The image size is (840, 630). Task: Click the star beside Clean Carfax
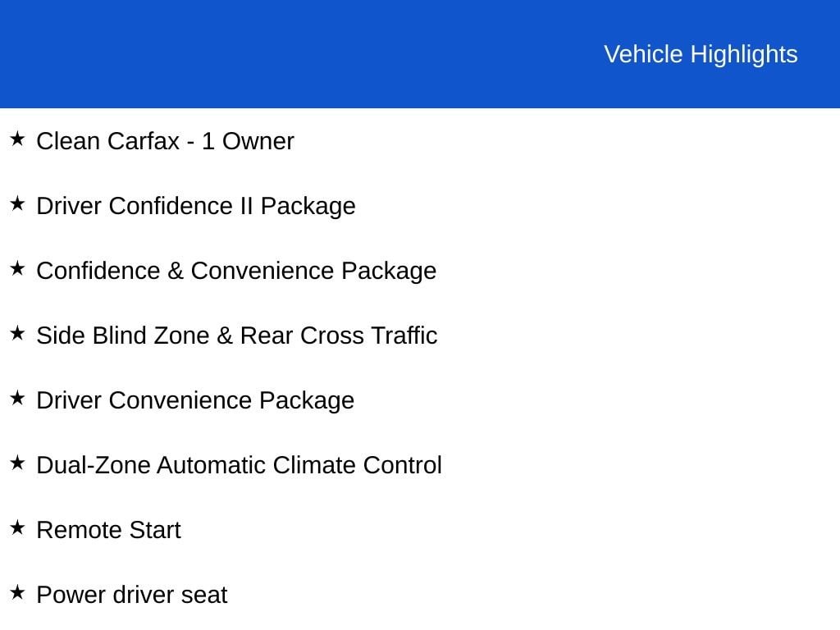tap(17, 139)
